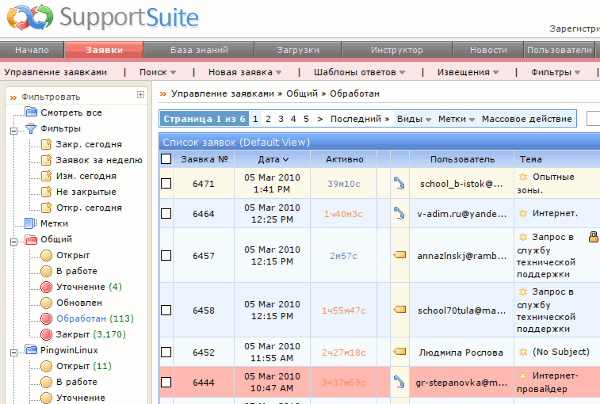The image size is (600, 404).
Task: Click the red status icon beside Обработан
Action: 46,319
